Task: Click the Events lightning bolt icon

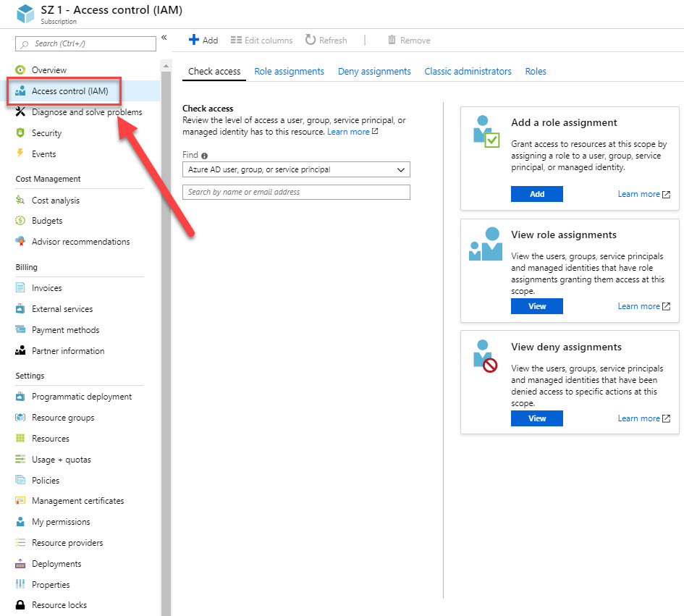Action: point(20,153)
